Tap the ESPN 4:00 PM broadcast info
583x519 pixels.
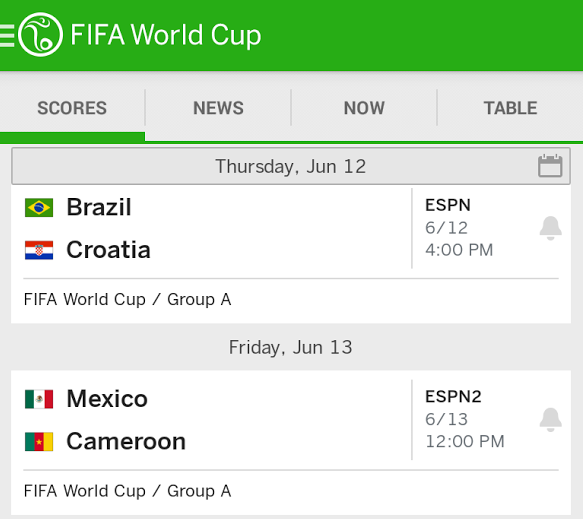(x=459, y=228)
